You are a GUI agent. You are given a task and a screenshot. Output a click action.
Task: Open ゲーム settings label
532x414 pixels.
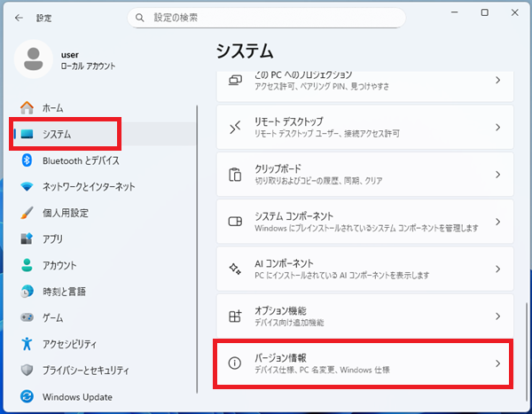pos(52,317)
